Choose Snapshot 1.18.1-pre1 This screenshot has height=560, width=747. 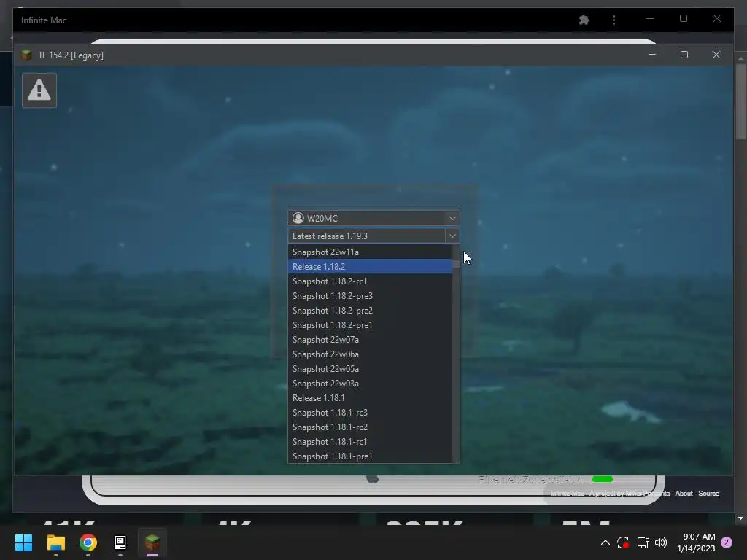click(x=370, y=456)
